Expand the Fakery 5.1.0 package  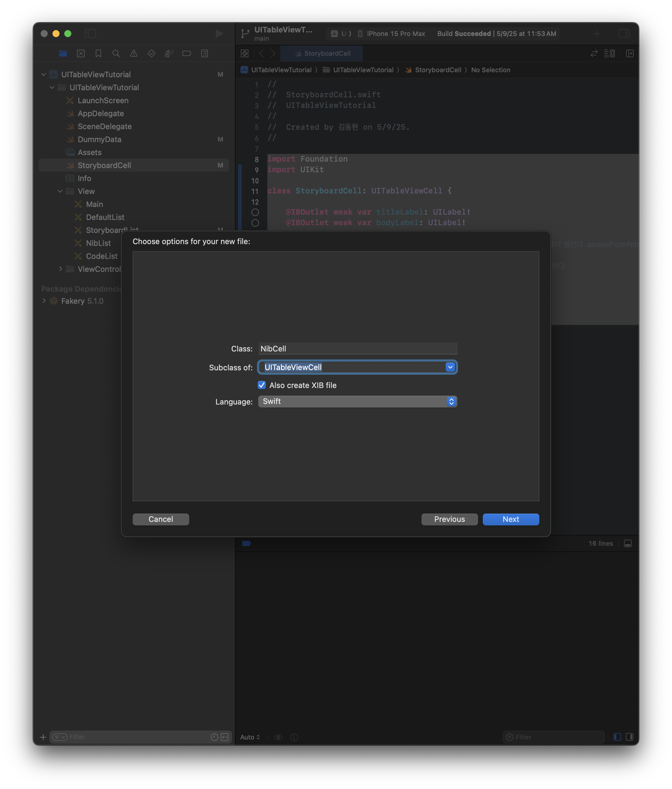(x=44, y=301)
